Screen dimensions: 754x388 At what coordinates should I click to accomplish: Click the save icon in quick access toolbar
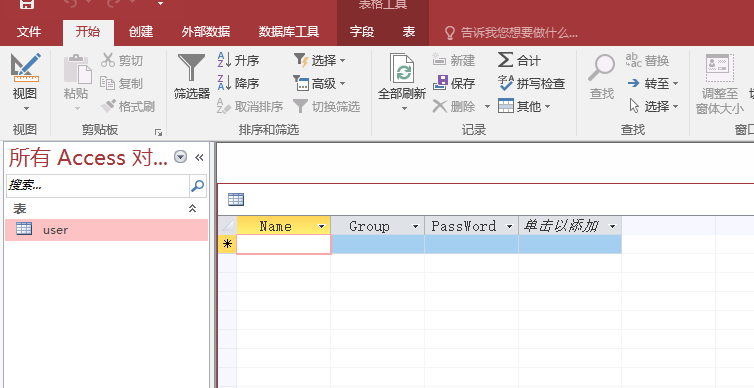coord(27,4)
